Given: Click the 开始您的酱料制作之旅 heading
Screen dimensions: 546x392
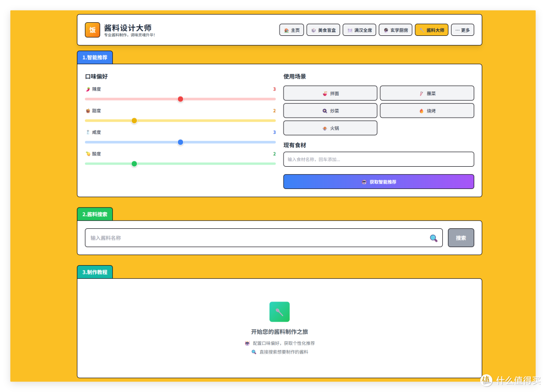Looking at the screenshot, I should coord(279,332).
